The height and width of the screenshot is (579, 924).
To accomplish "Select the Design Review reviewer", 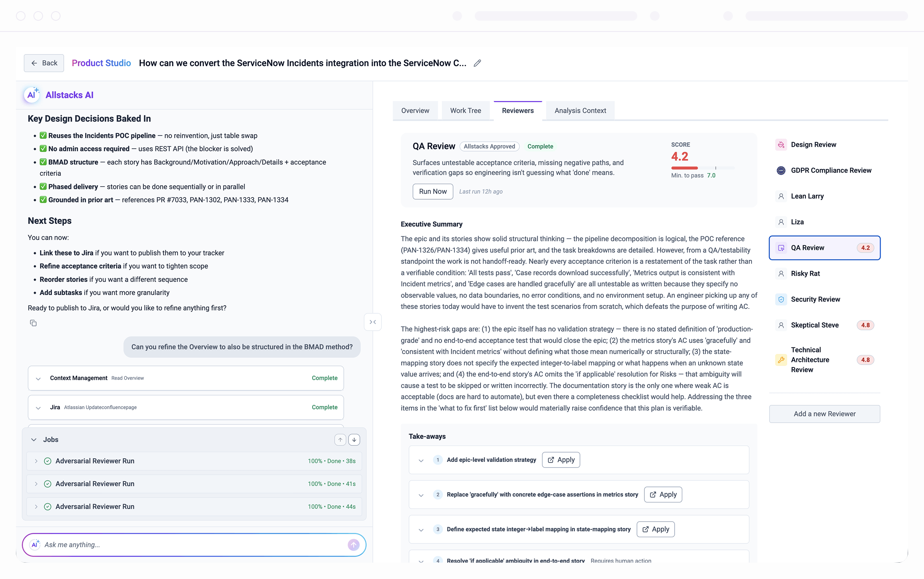I will click(824, 145).
